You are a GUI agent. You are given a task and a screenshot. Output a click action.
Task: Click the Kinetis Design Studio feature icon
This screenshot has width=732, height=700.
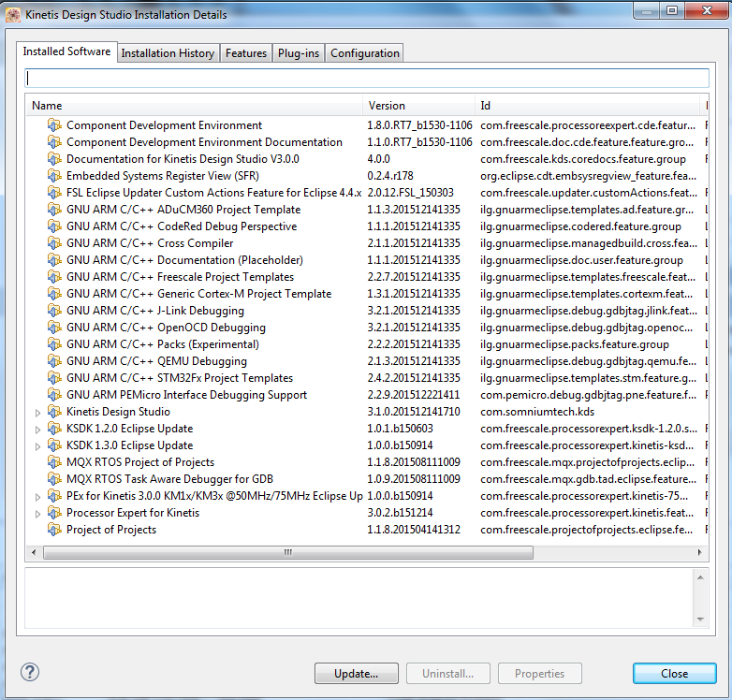(54, 412)
